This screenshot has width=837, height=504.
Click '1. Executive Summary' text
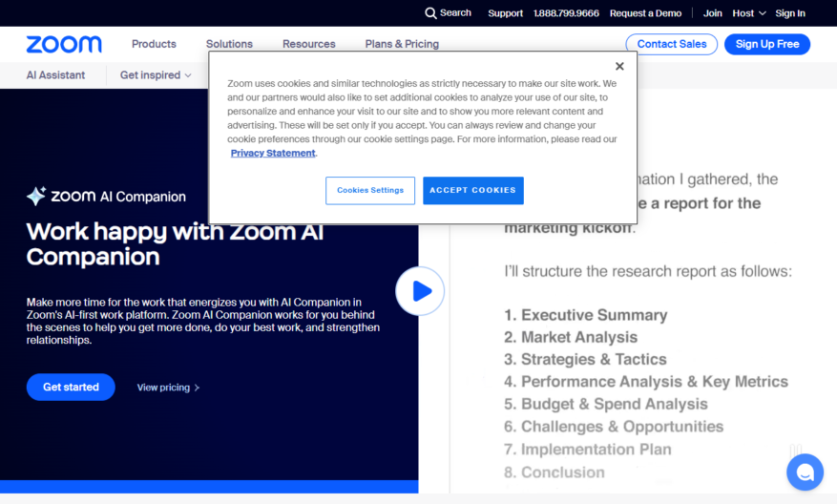[586, 315]
